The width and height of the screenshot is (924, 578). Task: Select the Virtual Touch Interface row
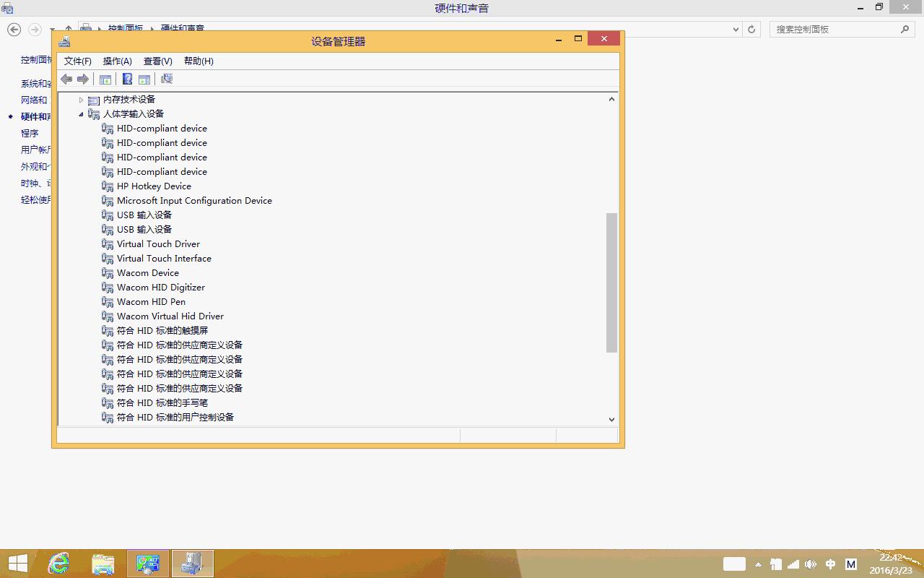point(164,259)
